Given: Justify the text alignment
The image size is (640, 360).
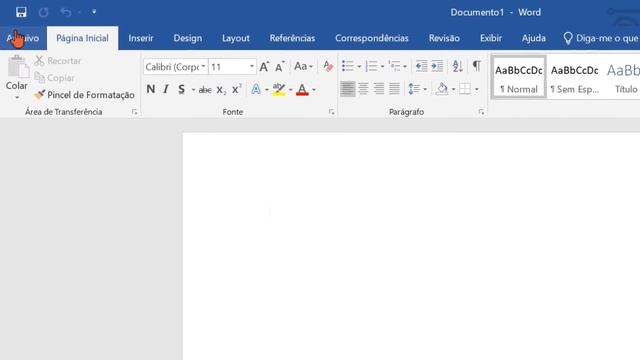Looking at the screenshot, I should [394, 89].
